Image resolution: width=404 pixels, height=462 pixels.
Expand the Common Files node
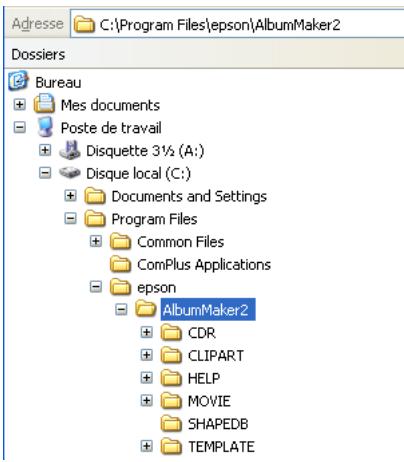(x=96, y=241)
